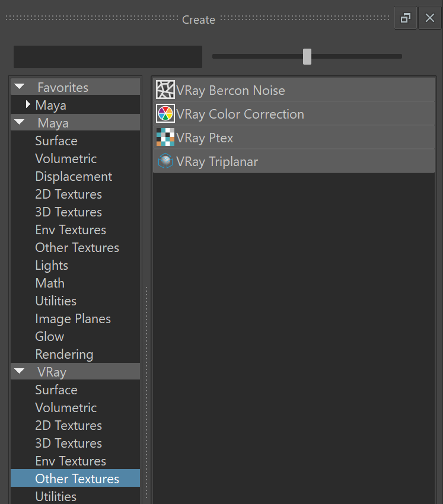Create a VRay Triplanar node
Screen dimensions: 443x504
294,161
